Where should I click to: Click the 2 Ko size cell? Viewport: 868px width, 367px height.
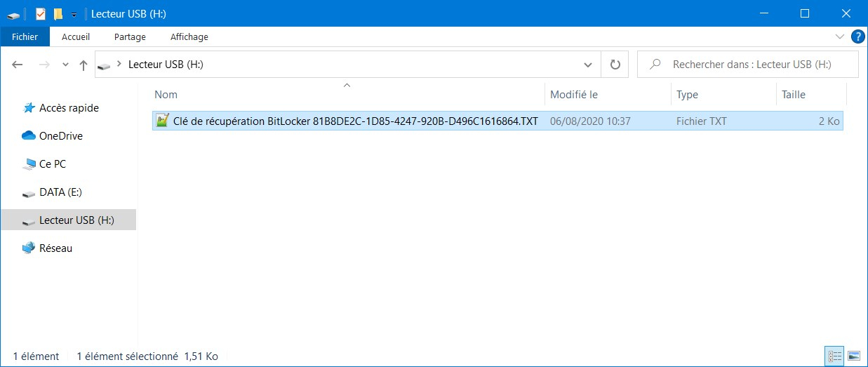829,121
